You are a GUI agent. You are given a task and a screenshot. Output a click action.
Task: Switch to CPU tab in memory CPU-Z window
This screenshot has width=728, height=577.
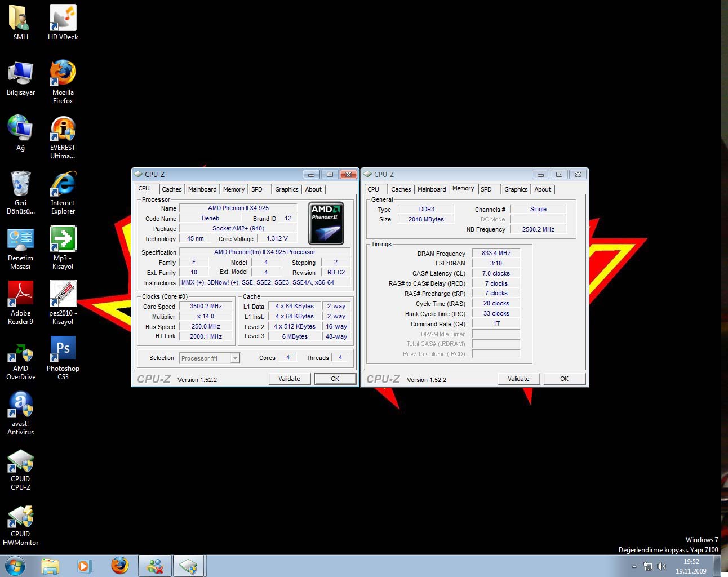click(373, 189)
